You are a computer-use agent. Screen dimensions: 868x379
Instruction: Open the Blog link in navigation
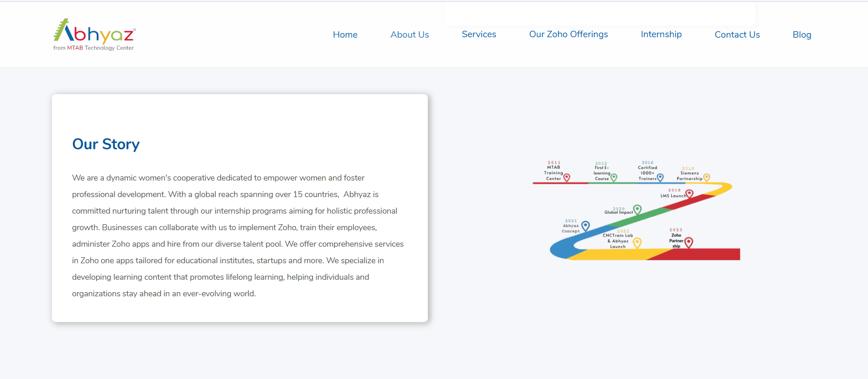[x=802, y=34]
